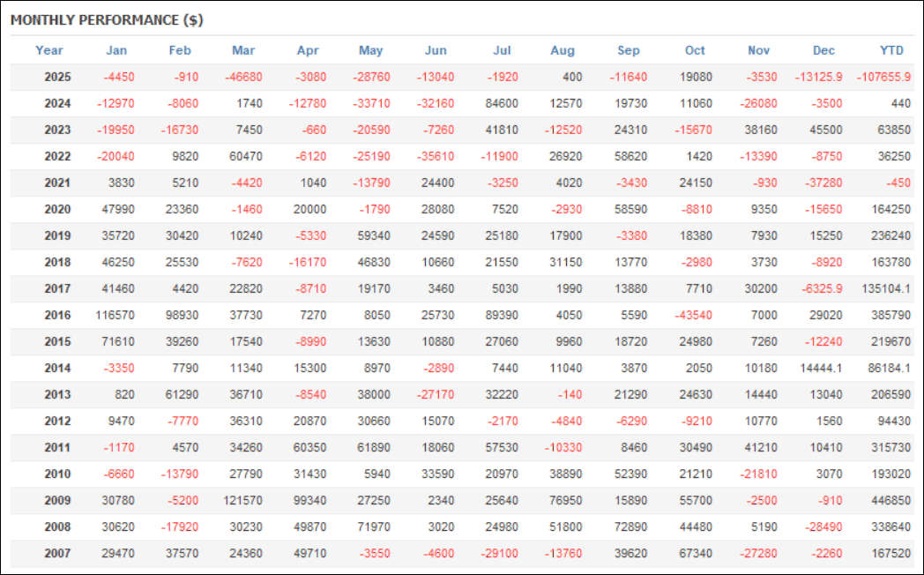This screenshot has height=575, width=924.
Task: Select the 2025 year row label
Action: pyautogui.click(x=57, y=77)
